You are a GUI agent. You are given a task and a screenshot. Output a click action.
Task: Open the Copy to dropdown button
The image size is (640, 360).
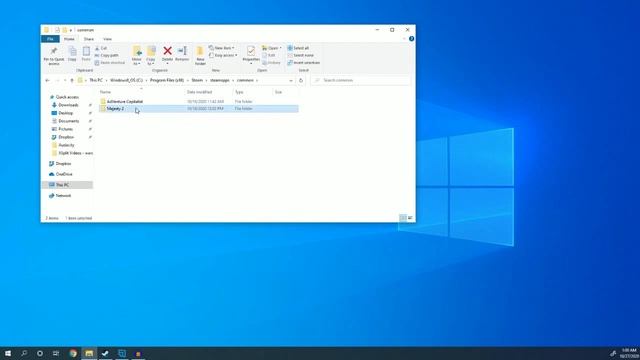(x=151, y=56)
